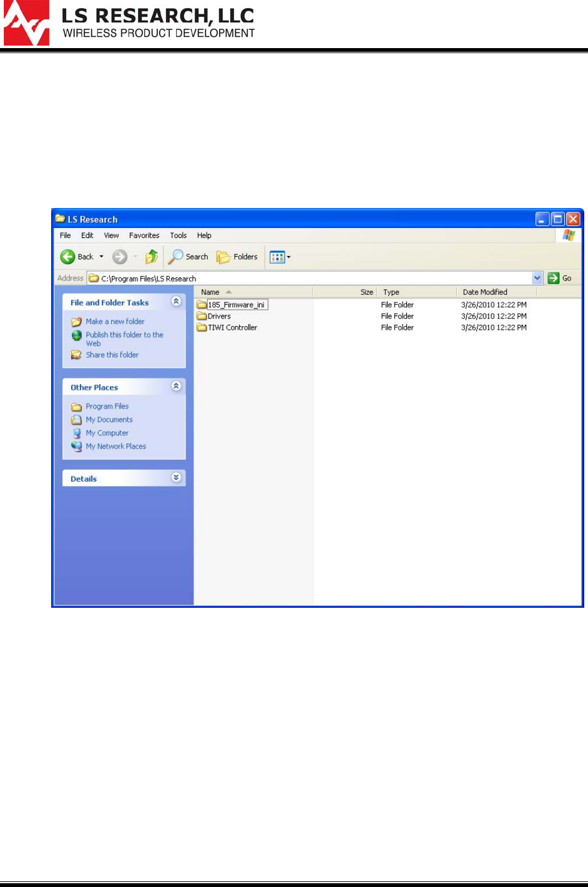
Task: Click Make a new folder link
Action: pyautogui.click(x=115, y=322)
